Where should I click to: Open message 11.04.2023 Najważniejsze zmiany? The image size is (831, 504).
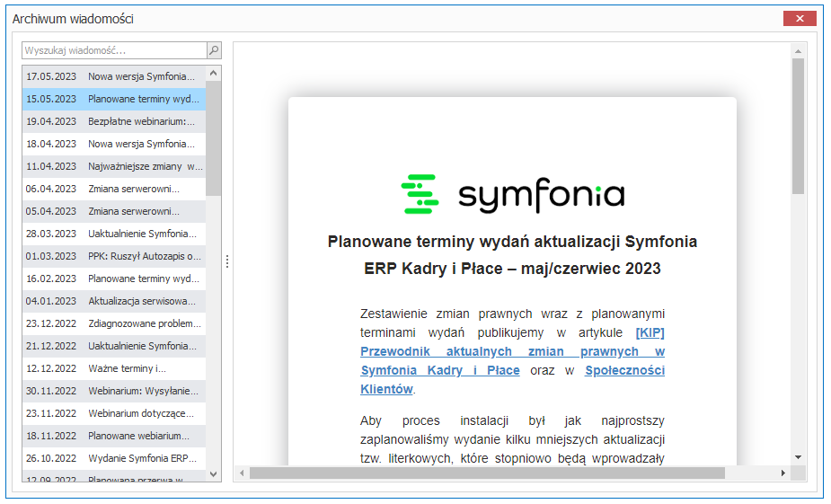click(114, 166)
